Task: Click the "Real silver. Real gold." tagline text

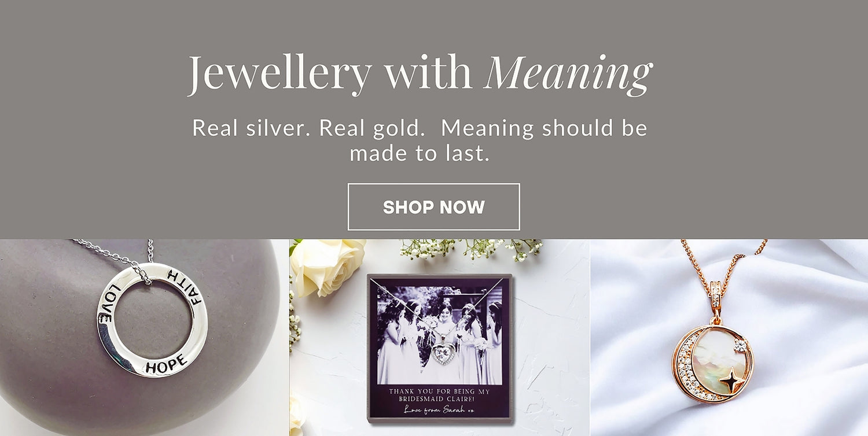Action: tap(308, 128)
